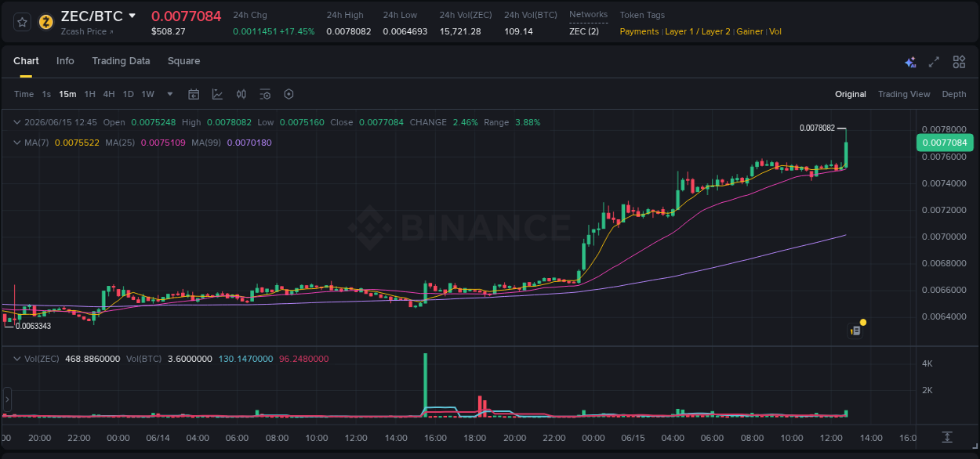Click the $508.27 USD price

pos(169,31)
